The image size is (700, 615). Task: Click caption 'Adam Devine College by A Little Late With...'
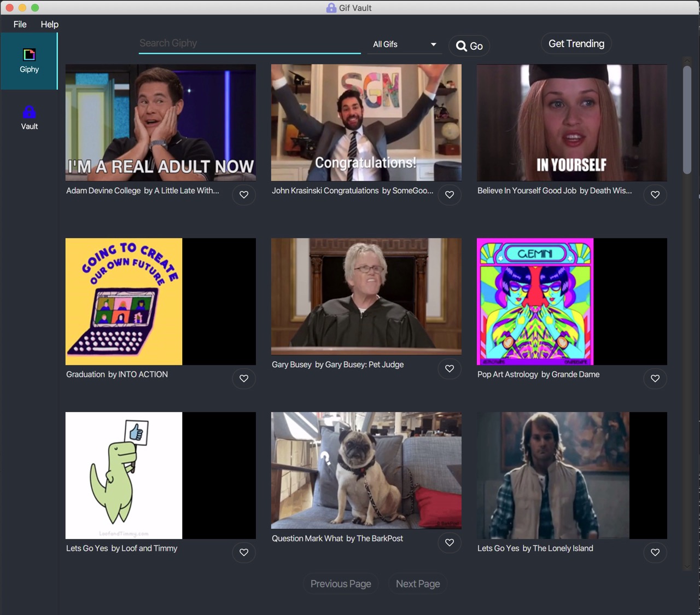[143, 190]
